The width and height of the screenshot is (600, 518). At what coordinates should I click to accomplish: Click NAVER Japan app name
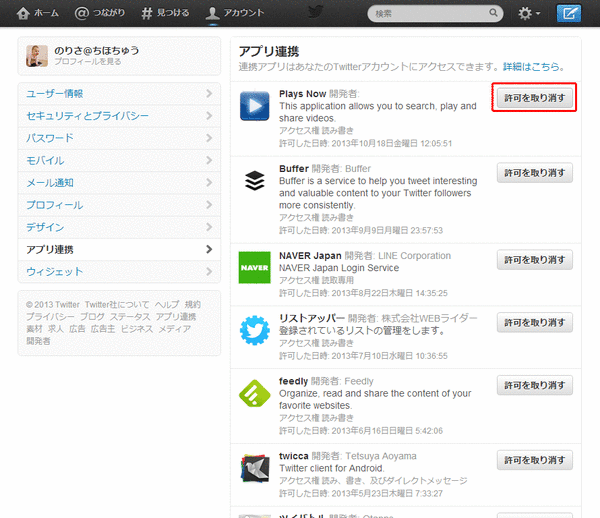click(x=310, y=256)
